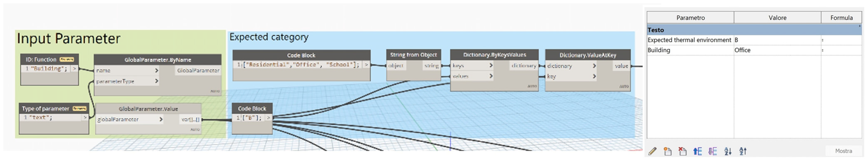Click the delete parameter icon
Screen dimensions: 868x167
682,151
